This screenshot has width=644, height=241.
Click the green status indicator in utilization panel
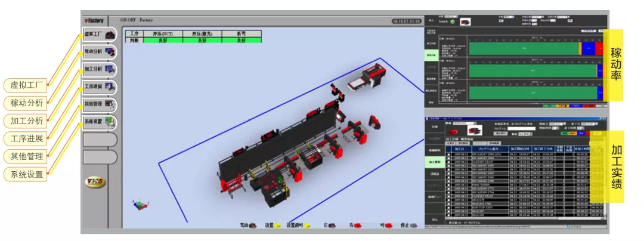click(x=453, y=22)
